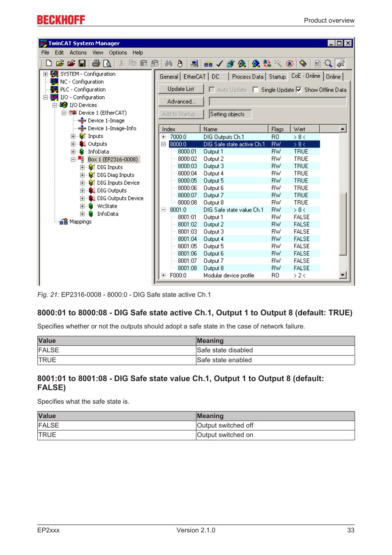Image resolution: width=392 pixels, height=555 pixels.
Task: Click the Update List button
Action: click(x=181, y=89)
